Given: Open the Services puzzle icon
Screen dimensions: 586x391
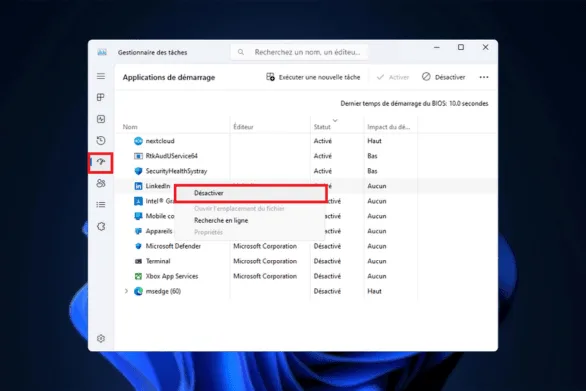Looking at the screenshot, I should [x=101, y=227].
